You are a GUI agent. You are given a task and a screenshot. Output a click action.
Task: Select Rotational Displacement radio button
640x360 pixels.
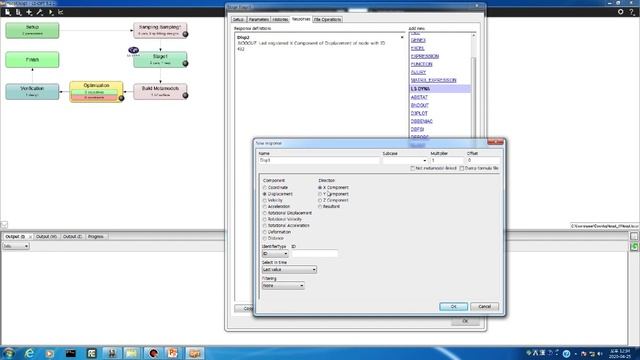(x=264, y=213)
